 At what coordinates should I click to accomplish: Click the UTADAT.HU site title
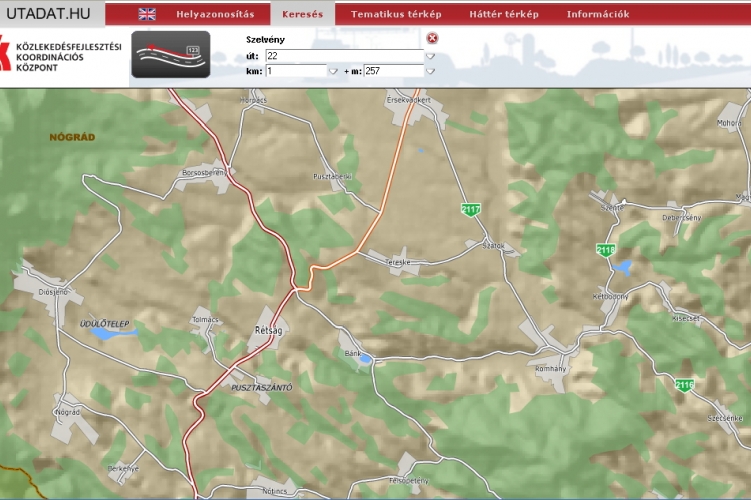(x=47, y=13)
